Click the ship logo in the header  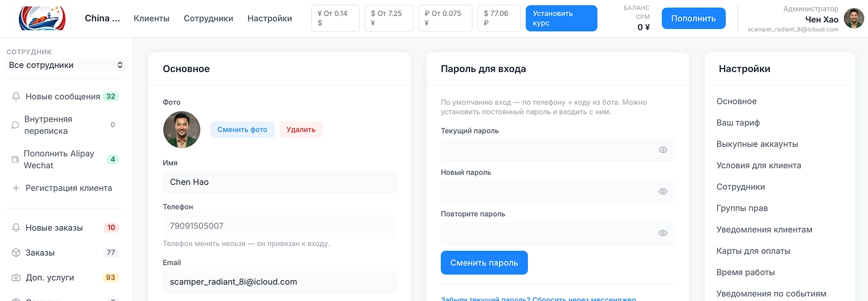coord(43,18)
